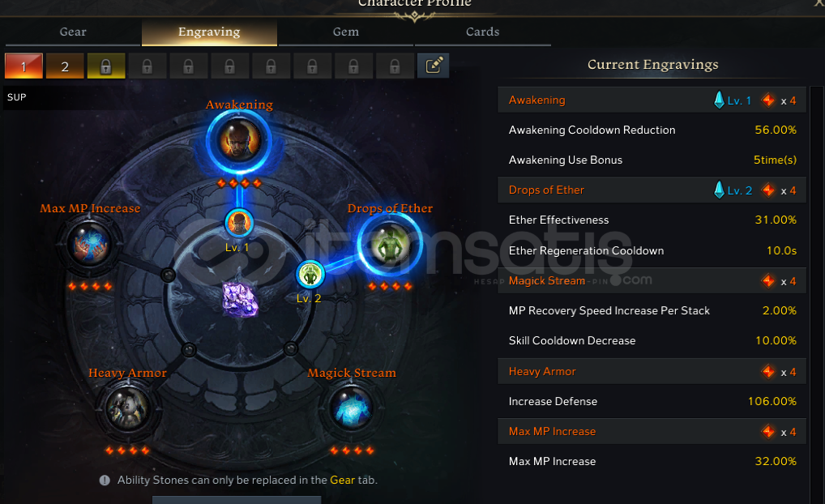Select engraving preset 1
The height and width of the screenshot is (504, 825).
point(24,66)
